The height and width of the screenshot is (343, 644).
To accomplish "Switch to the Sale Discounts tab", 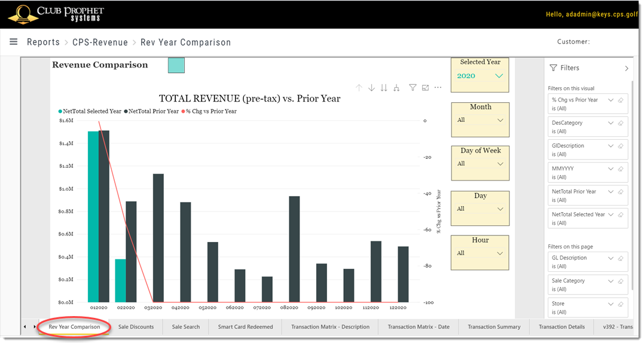I will (x=136, y=327).
